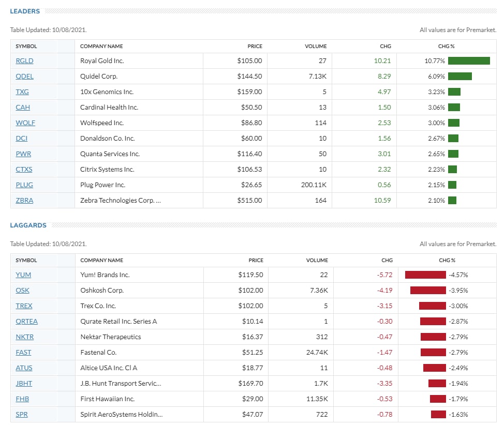Open the TREX symbol link

(x=24, y=306)
